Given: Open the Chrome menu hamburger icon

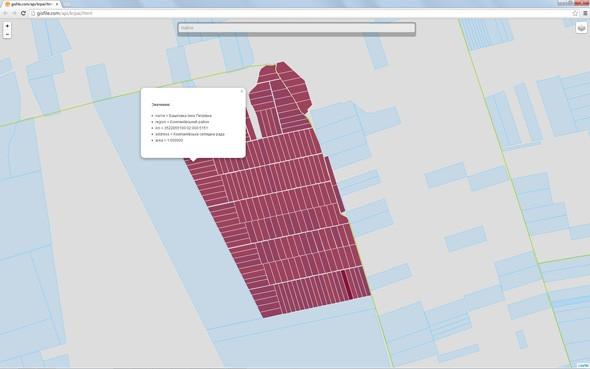Looking at the screenshot, I should pos(585,13).
